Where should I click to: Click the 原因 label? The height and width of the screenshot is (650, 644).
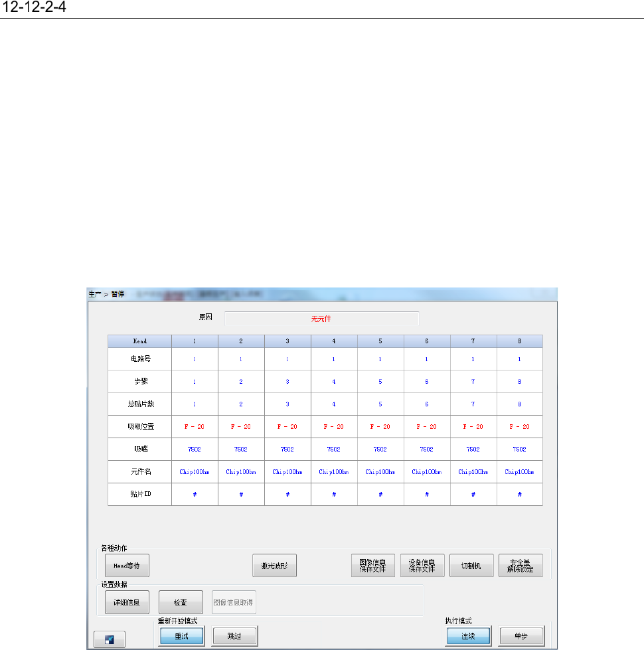(x=206, y=317)
